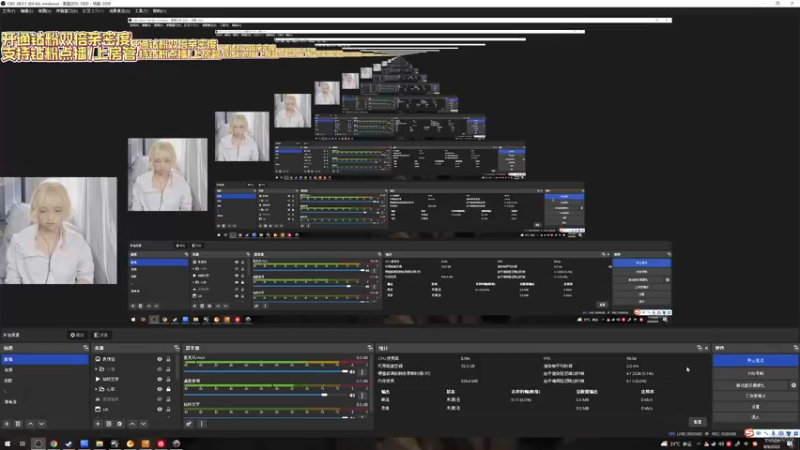Show the hidden group source via eye icon
800x450 pixels.
[x=160, y=369]
